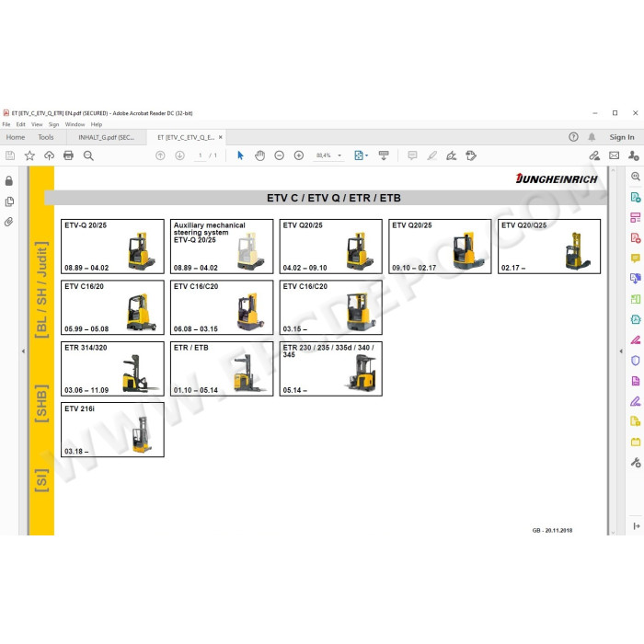Open search magnifier in right pane
This screenshot has width=644, height=644.
point(636,177)
